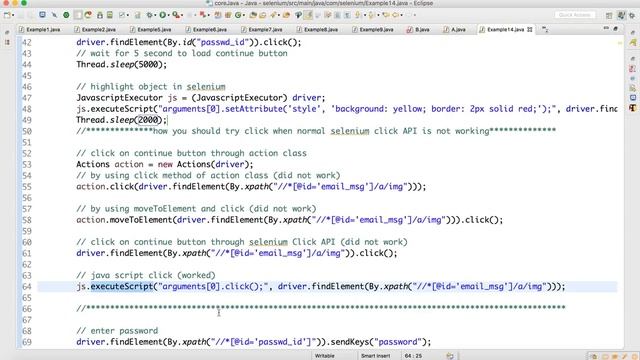This screenshot has width=640, height=360.
Task: Click the highlighted executeScript text on line 64
Action: tap(122, 287)
